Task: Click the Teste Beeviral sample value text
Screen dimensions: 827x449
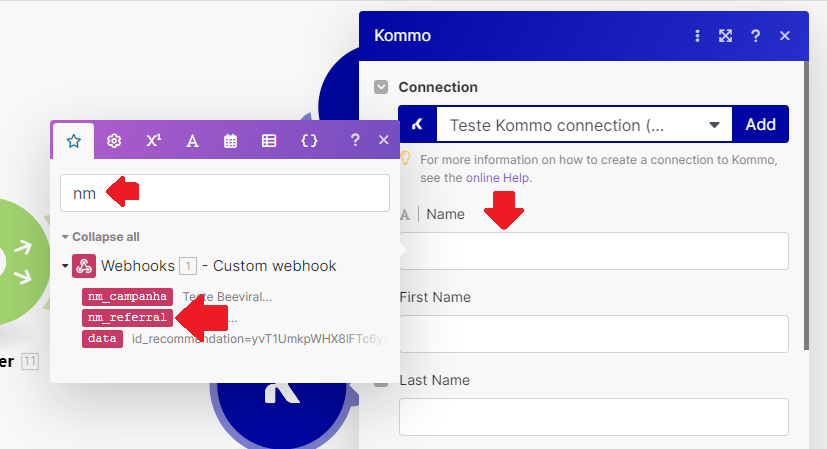Action: (x=227, y=297)
